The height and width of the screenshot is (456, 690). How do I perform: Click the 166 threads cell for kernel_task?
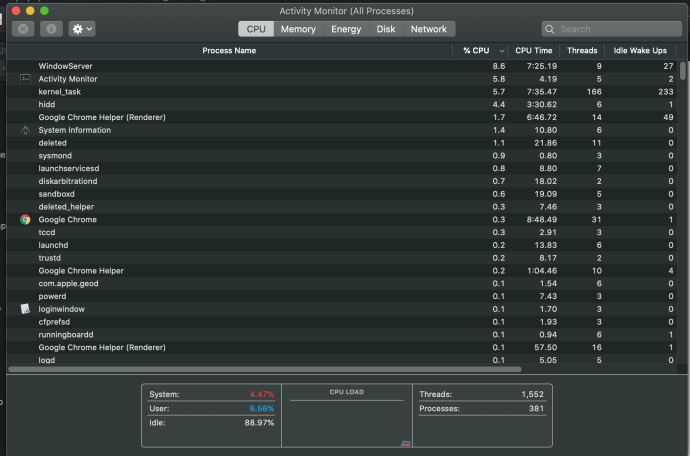pyautogui.click(x=594, y=92)
